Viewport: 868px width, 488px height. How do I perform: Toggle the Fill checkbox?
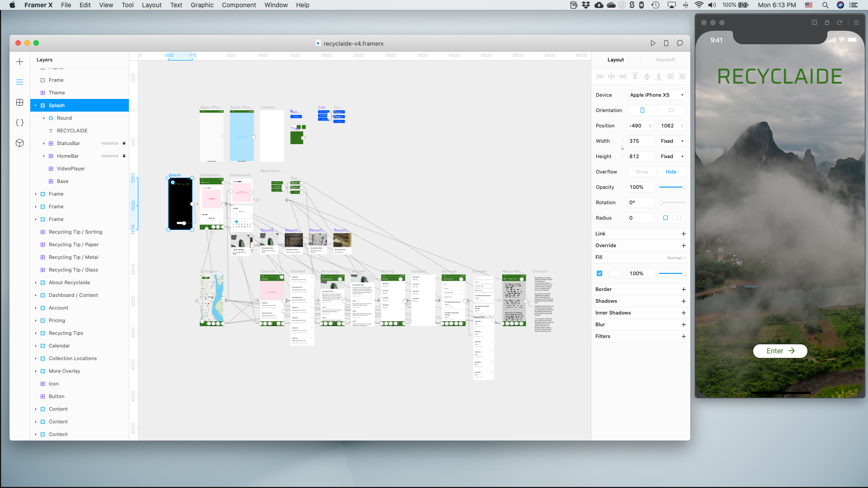click(x=599, y=273)
